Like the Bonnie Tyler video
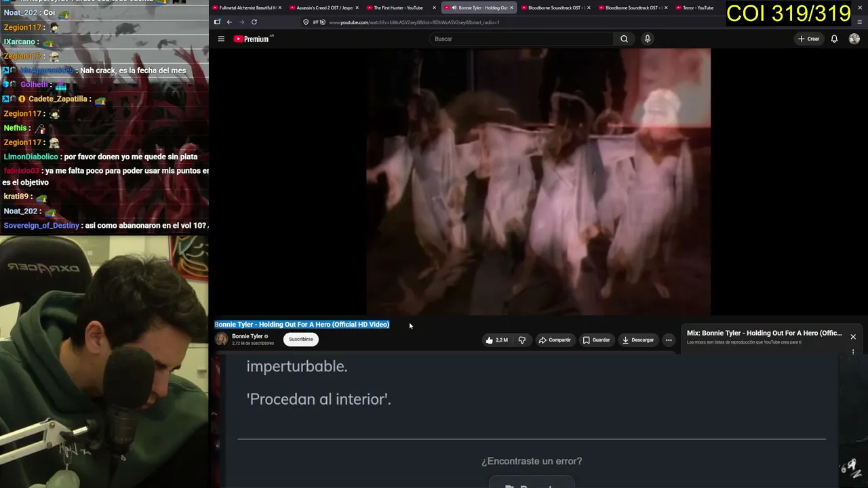Screen dimensions: 868x488 [496, 340]
